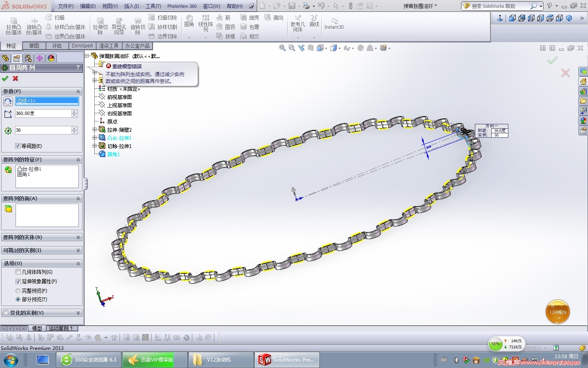Confirm circular pattern with green checkmark

(5, 79)
